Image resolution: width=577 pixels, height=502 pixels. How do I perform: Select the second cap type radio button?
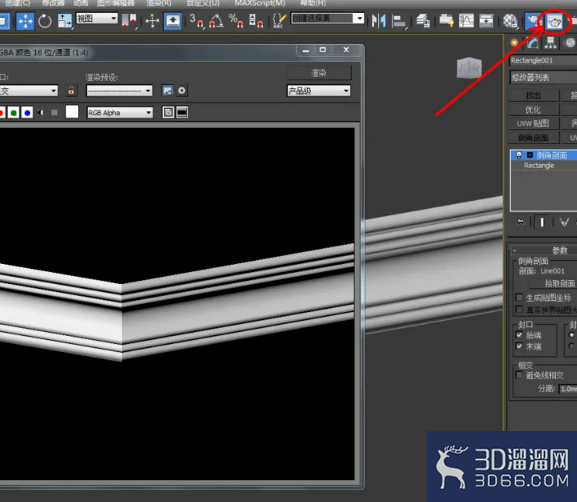point(571,346)
